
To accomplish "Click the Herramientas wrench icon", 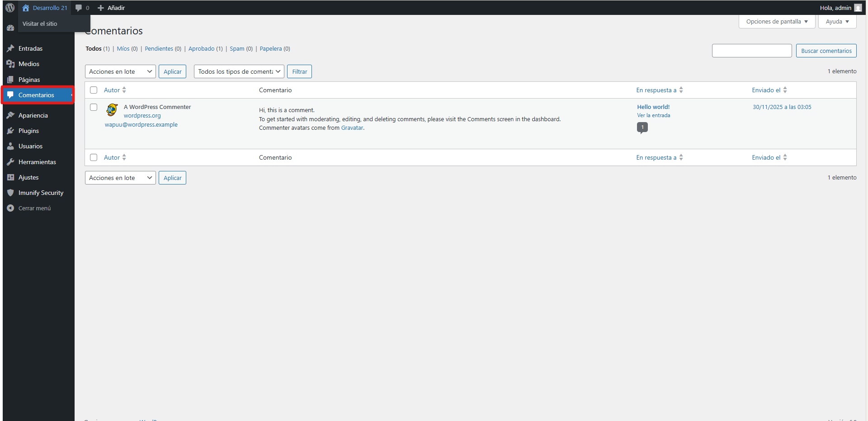I will (x=11, y=162).
